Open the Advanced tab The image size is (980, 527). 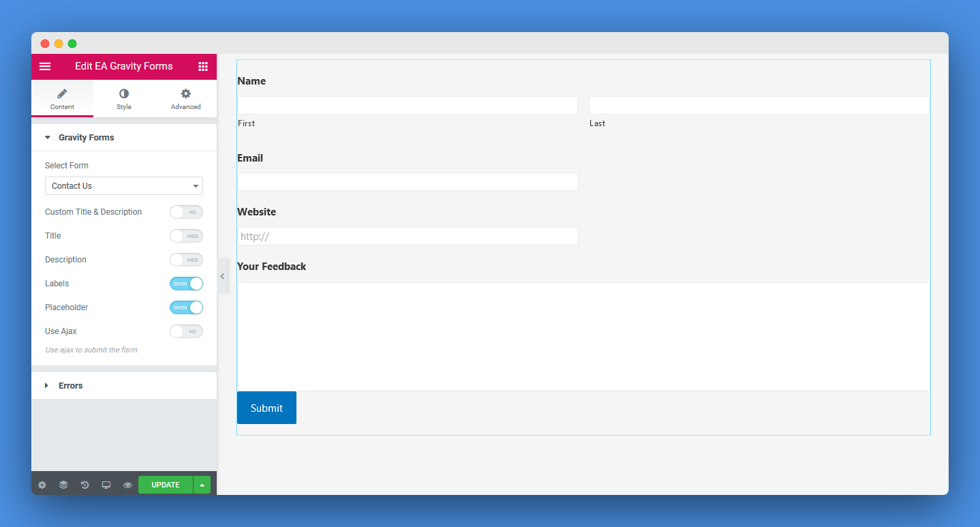[185, 97]
